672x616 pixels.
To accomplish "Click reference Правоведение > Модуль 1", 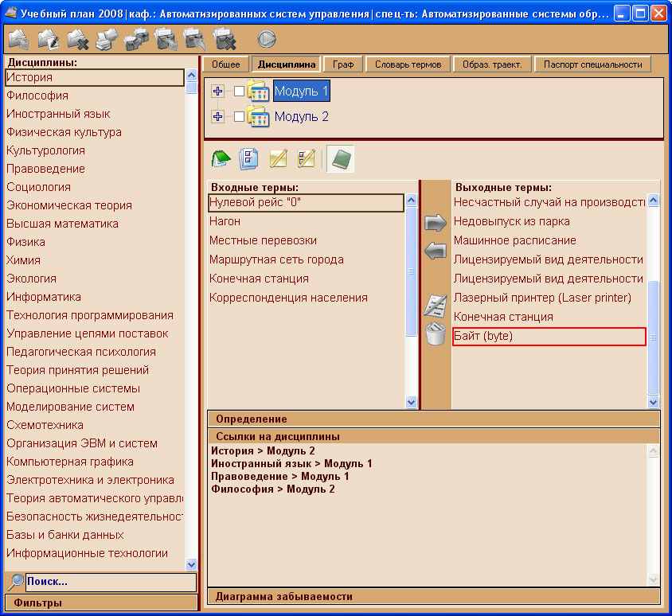I will pyautogui.click(x=279, y=477).
